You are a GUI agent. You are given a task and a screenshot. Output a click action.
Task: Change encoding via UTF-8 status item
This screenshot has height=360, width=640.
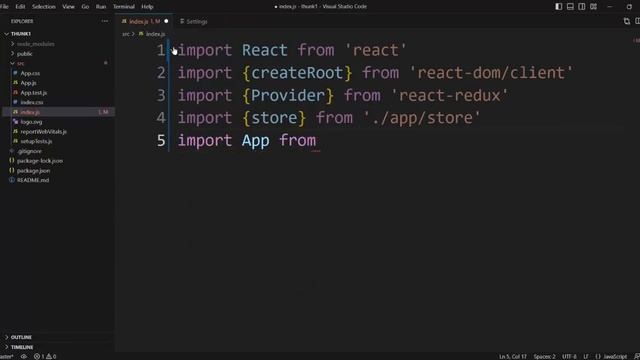(x=569, y=356)
